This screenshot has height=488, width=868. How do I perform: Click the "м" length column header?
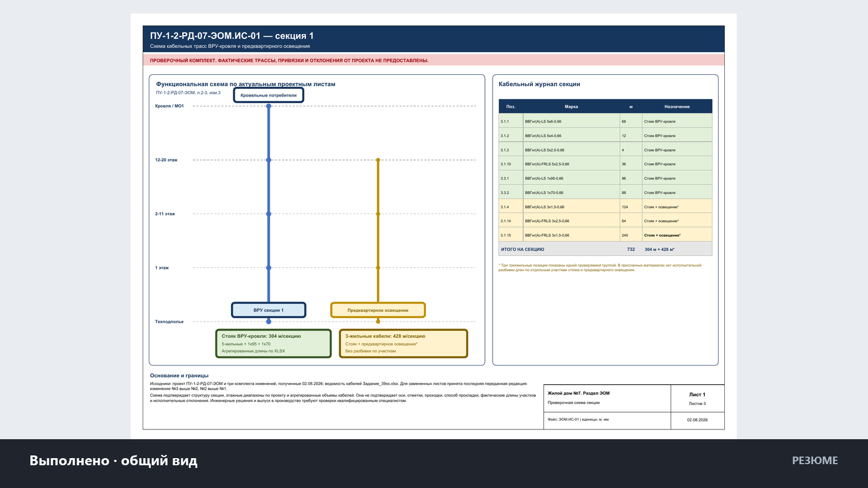tap(631, 106)
